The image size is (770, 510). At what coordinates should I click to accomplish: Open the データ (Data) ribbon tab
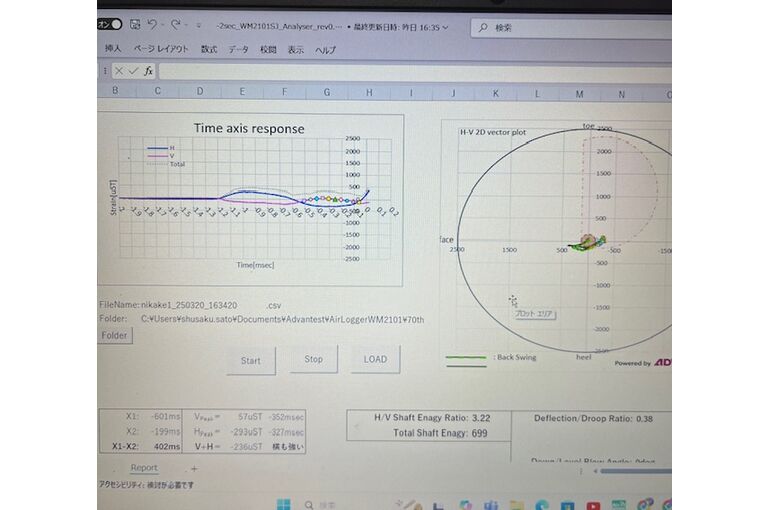[238, 49]
